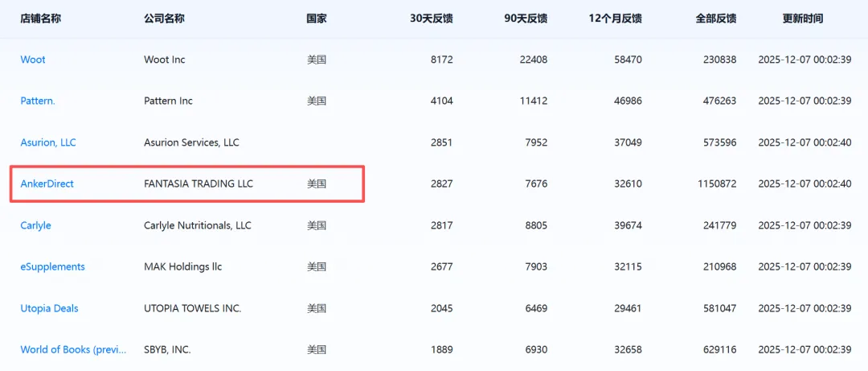Click the 店铺名称 column header
This screenshot has width=868, height=371.
40,19
